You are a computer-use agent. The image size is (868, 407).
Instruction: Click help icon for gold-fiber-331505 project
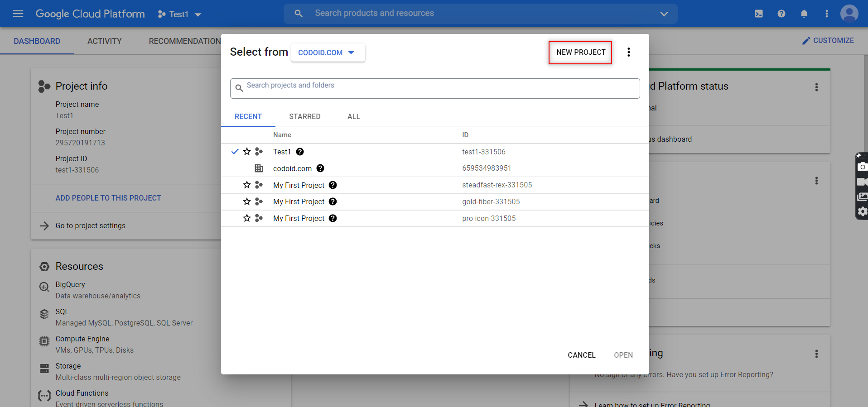(333, 201)
